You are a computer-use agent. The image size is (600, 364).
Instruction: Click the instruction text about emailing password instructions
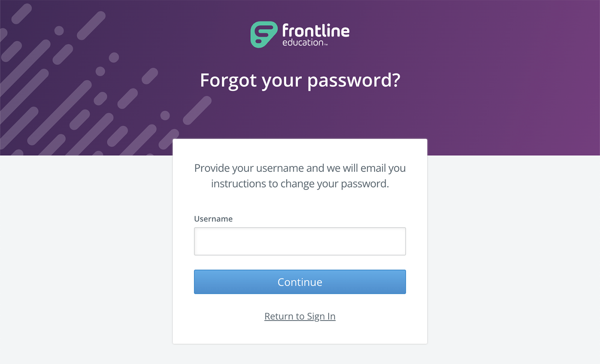[300, 176]
